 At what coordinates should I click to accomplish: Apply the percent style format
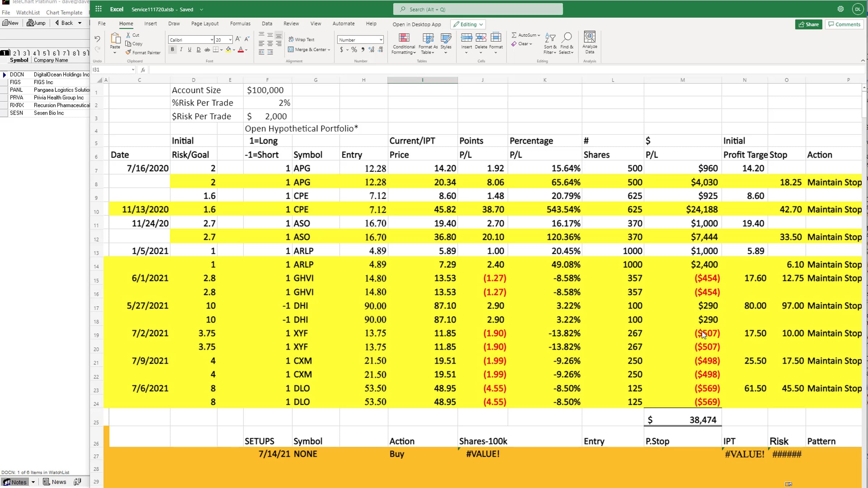click(x=354, y=50)
